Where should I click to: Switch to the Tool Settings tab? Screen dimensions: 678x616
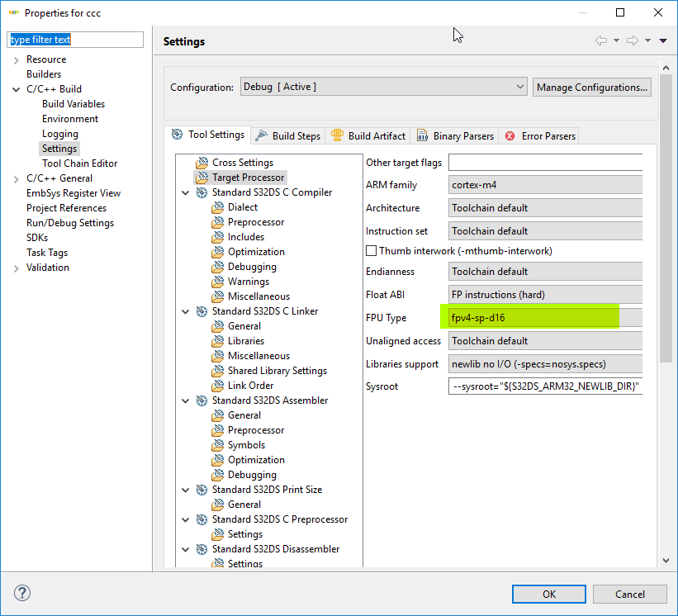208,135
